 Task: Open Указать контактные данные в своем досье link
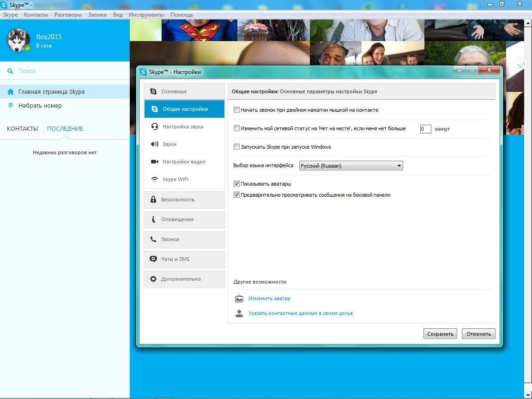(x=301, y=313)
